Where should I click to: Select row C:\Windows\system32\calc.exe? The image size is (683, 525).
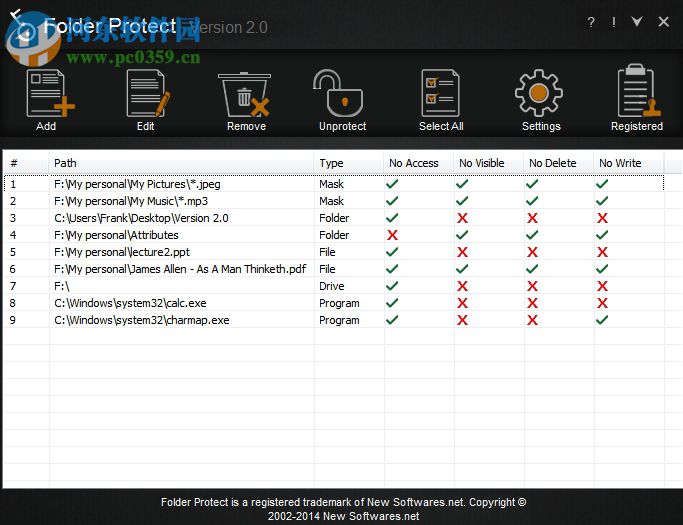334,303
